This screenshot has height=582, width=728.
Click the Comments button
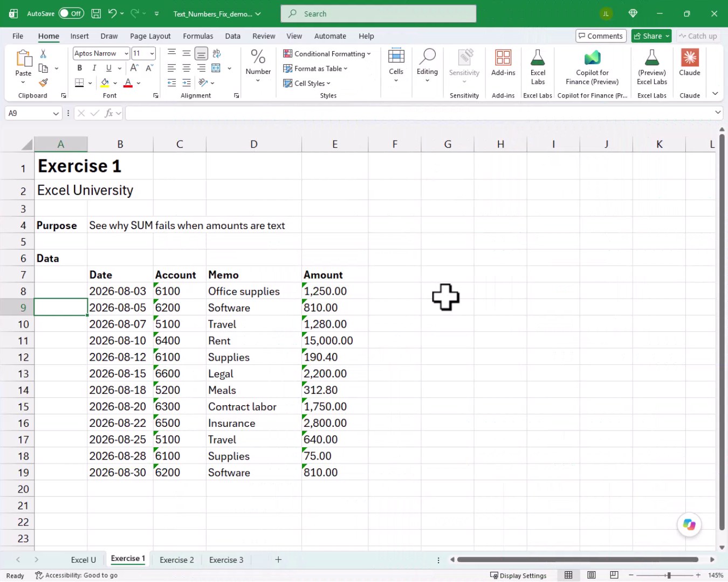tap(601, 36)
